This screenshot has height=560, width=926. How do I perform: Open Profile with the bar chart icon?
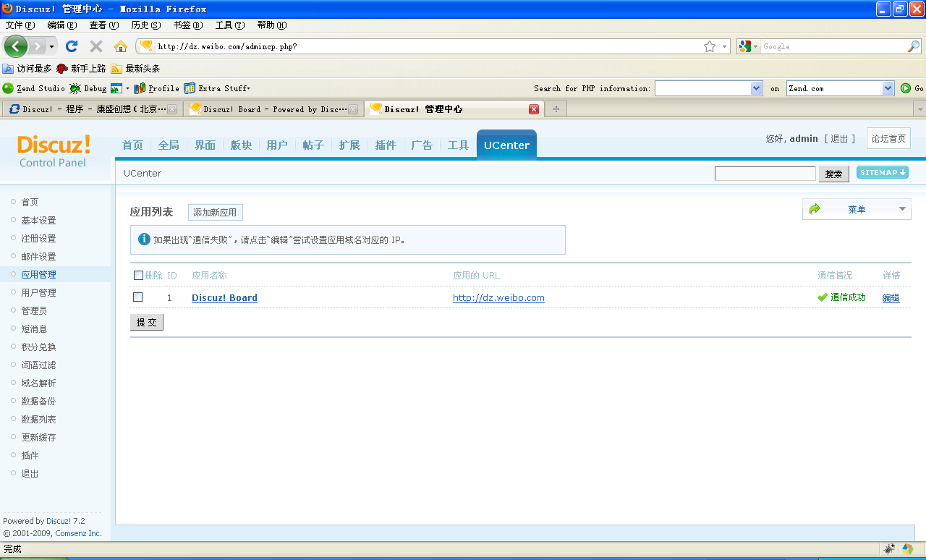(x=140, y=88)
